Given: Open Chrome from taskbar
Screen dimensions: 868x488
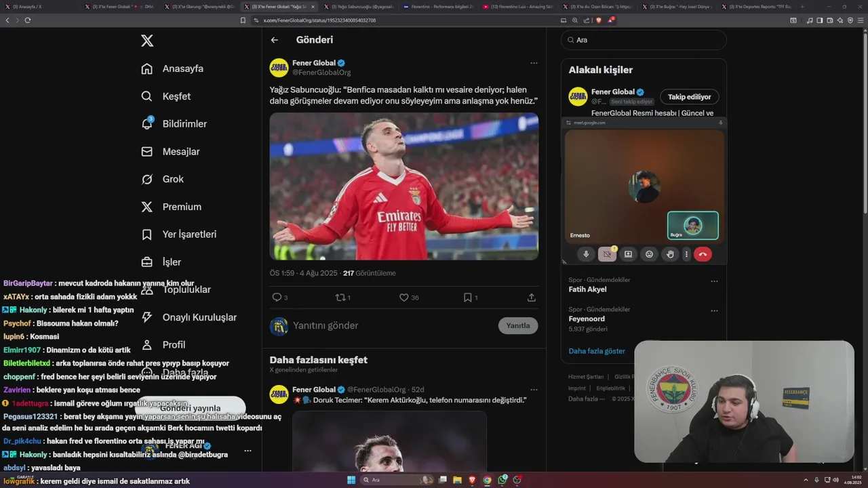Looking at the screenshot, I should point(487,480).
